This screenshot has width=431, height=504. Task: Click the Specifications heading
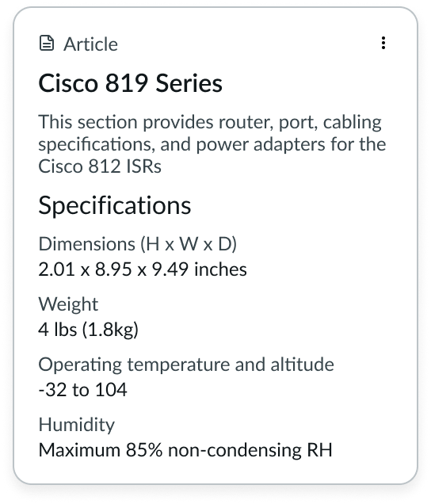pos(114,205)
